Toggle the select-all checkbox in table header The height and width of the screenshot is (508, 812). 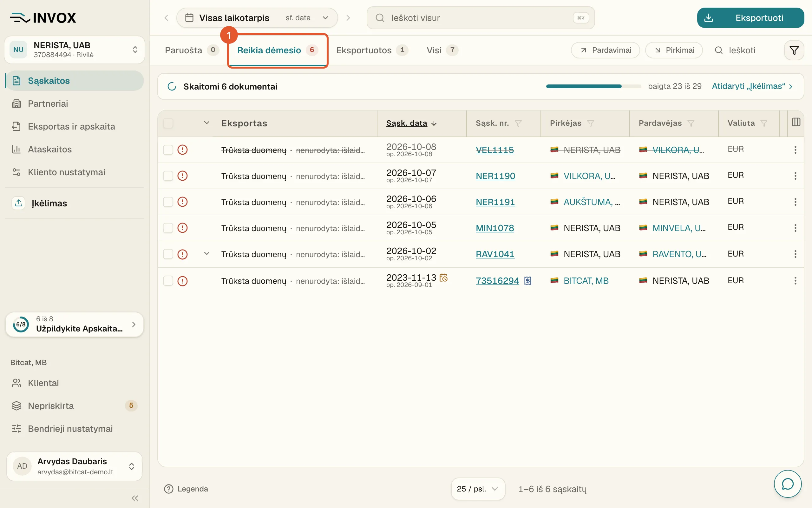(168, 123)
